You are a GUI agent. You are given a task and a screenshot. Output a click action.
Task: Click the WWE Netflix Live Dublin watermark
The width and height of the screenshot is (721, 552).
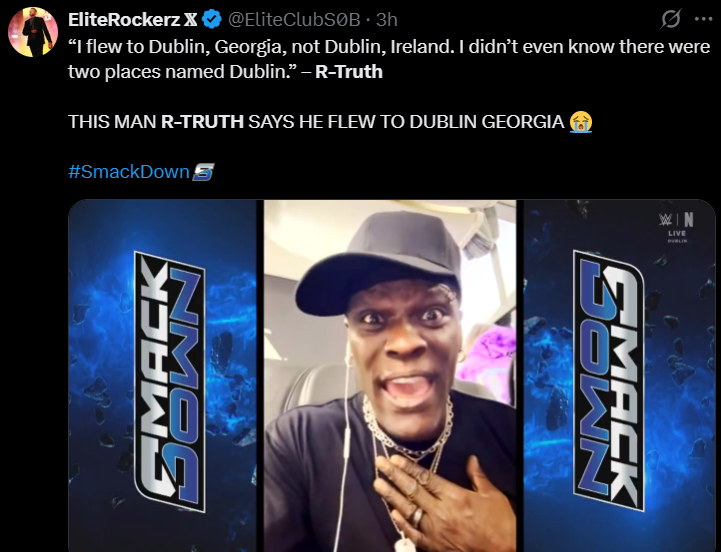(x=677, y=227)
